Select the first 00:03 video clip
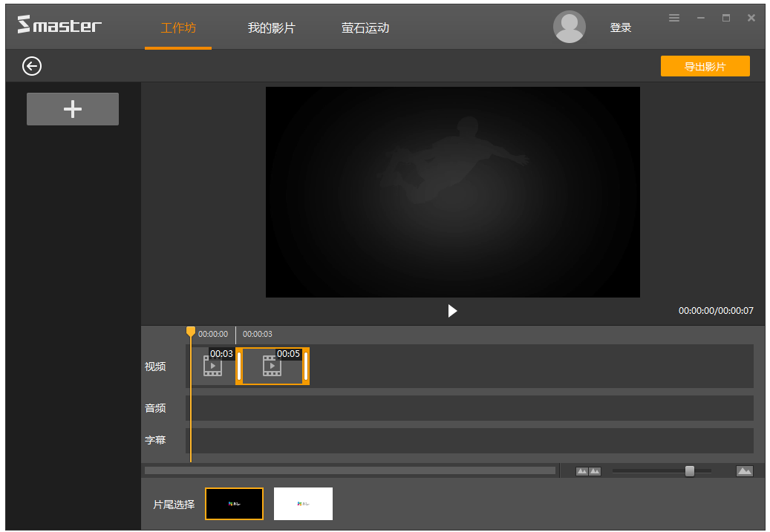 (x=212, y=366)
